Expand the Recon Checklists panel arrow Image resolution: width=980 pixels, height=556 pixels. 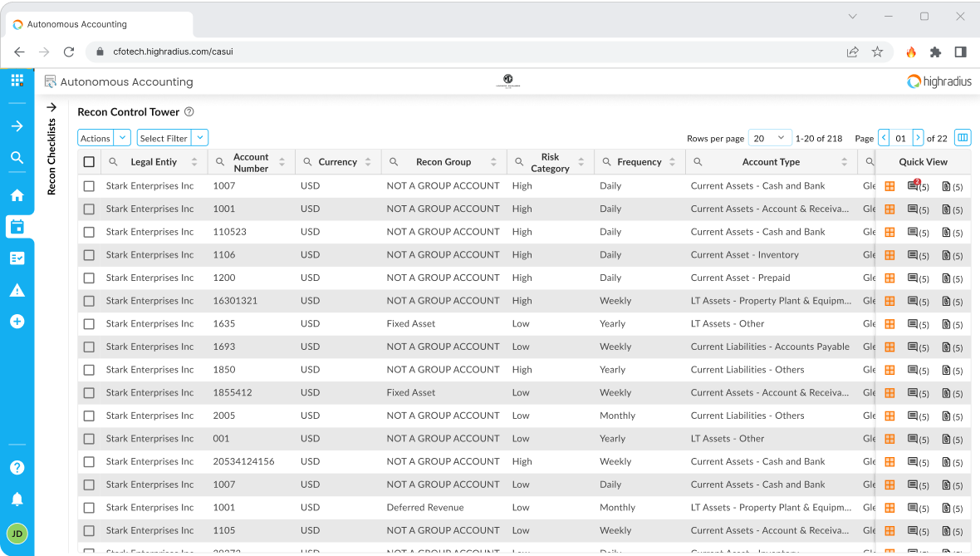click(51, 107)
